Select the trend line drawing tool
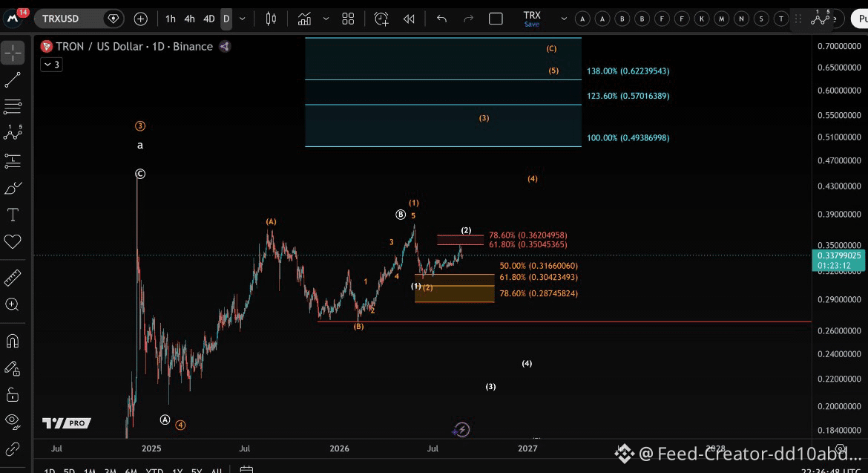This screenshot has width=868, height=473. tap(13, 79)
